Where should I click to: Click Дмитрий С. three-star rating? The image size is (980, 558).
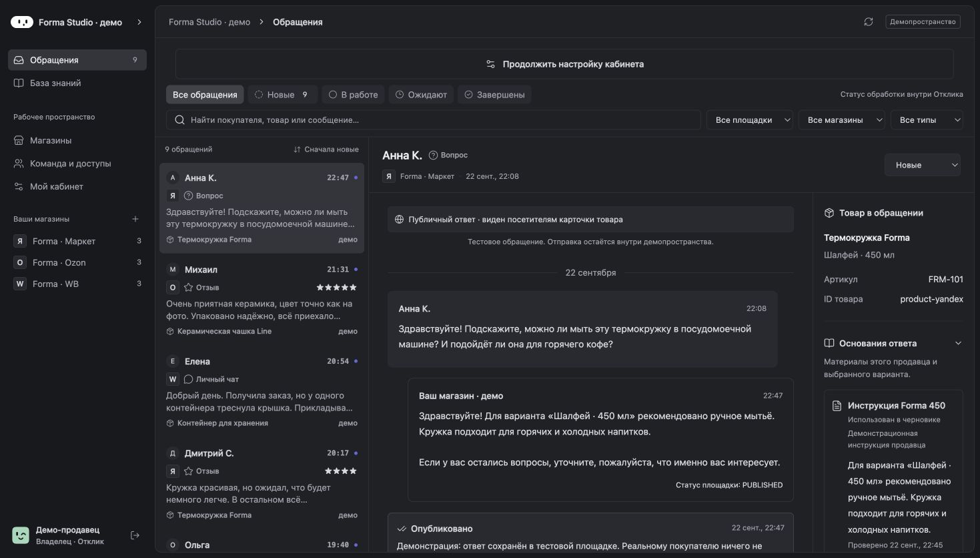(x=341, y=471)
